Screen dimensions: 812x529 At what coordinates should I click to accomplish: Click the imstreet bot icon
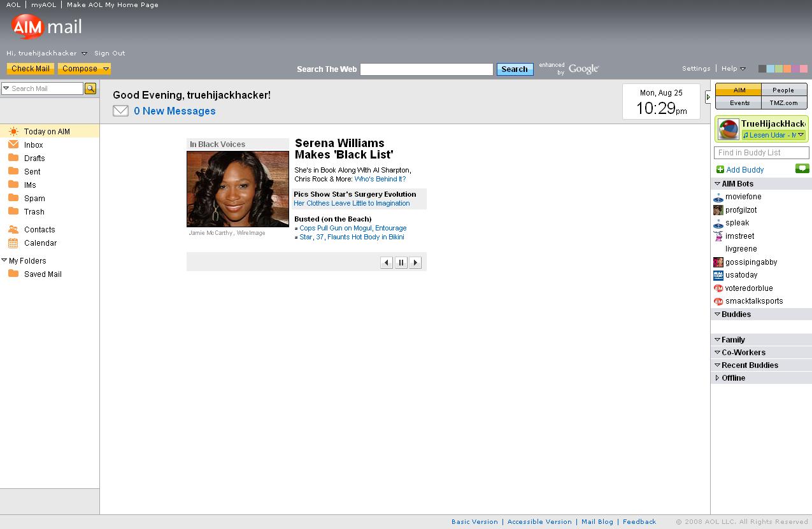(718, 236)
